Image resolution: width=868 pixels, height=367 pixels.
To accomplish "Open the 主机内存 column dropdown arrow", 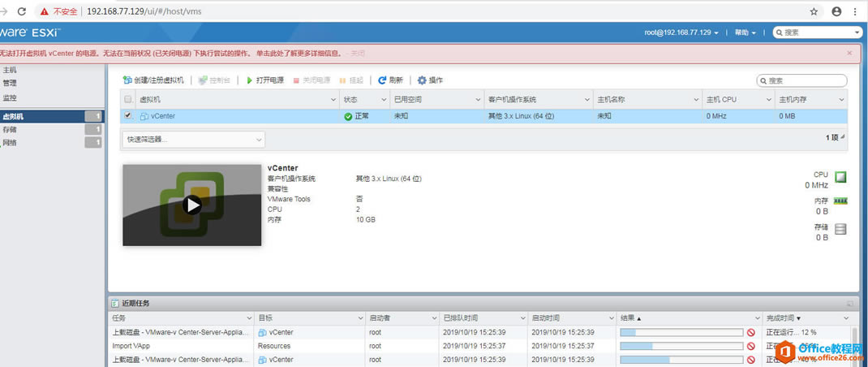I will pyautogui.click(x=841, y=100).
